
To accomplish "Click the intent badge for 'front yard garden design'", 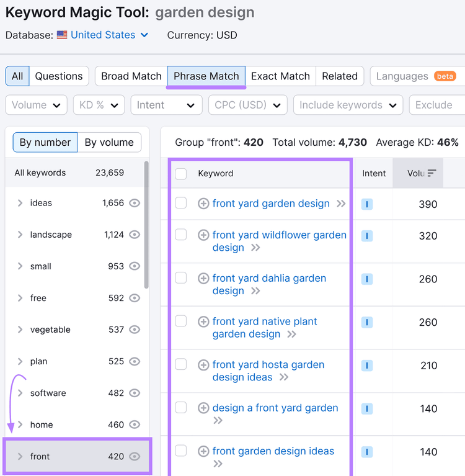I will coord(366,204).
